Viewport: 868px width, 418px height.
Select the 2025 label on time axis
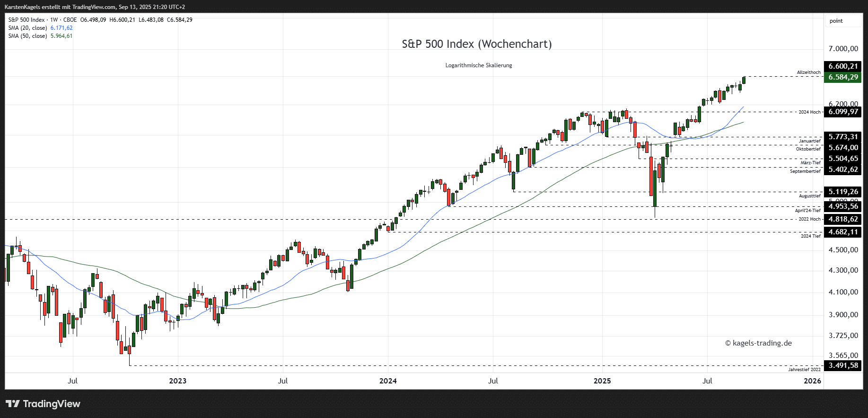[602, 381]
